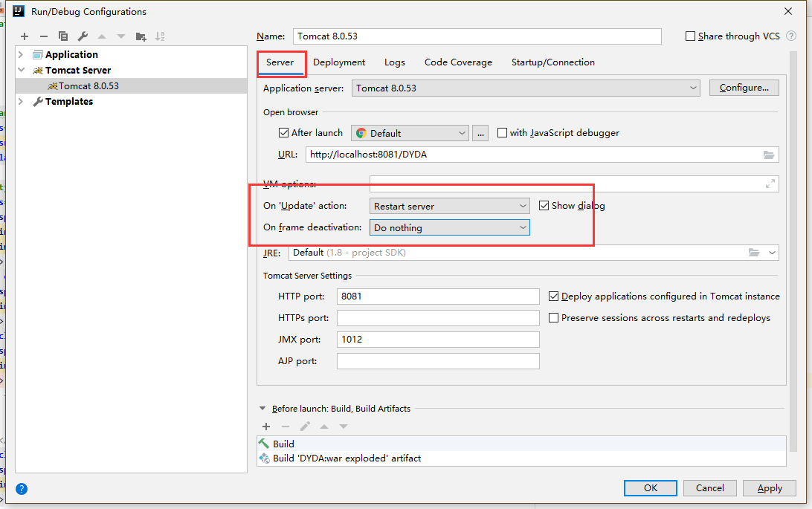The image size is (812, 509).
Task: Move configuration down in the list
Action: [121, 36]
